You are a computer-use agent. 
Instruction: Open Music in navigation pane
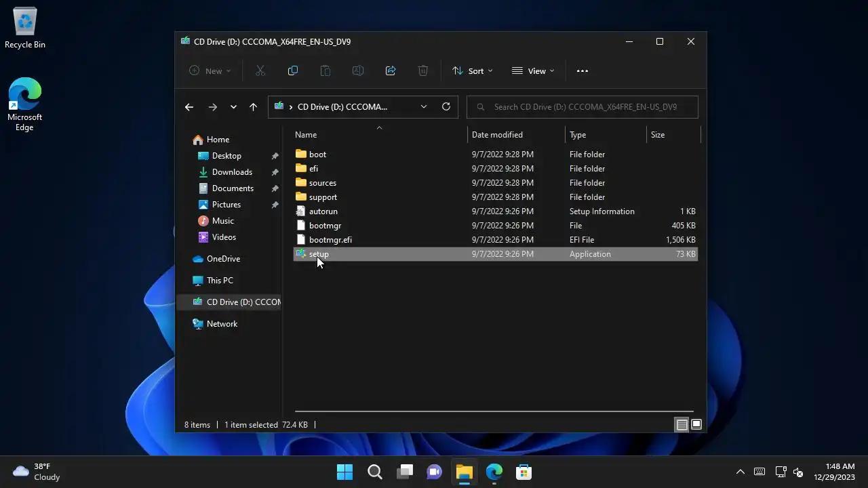point(222,221)
